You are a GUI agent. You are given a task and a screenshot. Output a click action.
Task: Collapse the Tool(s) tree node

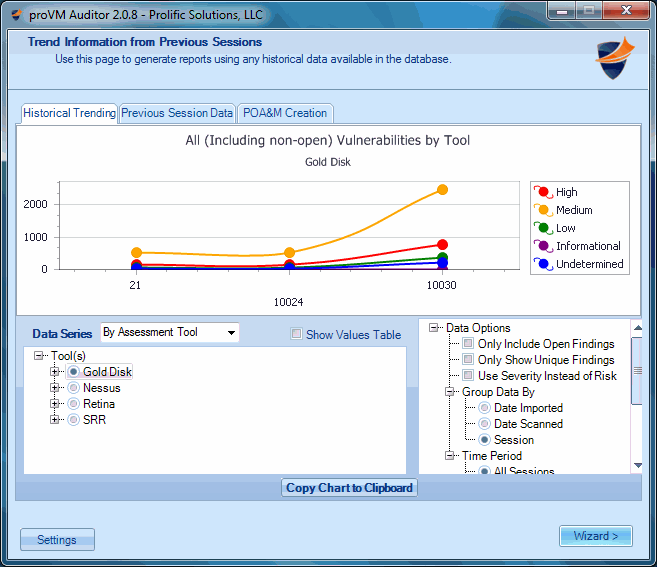pos(39,356)
